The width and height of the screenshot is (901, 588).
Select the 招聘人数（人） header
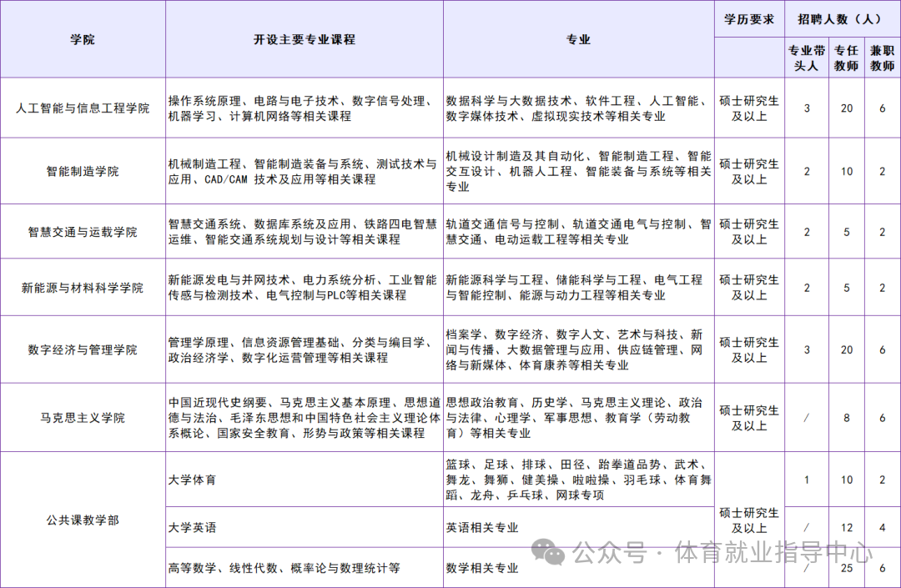coord(841,18)
